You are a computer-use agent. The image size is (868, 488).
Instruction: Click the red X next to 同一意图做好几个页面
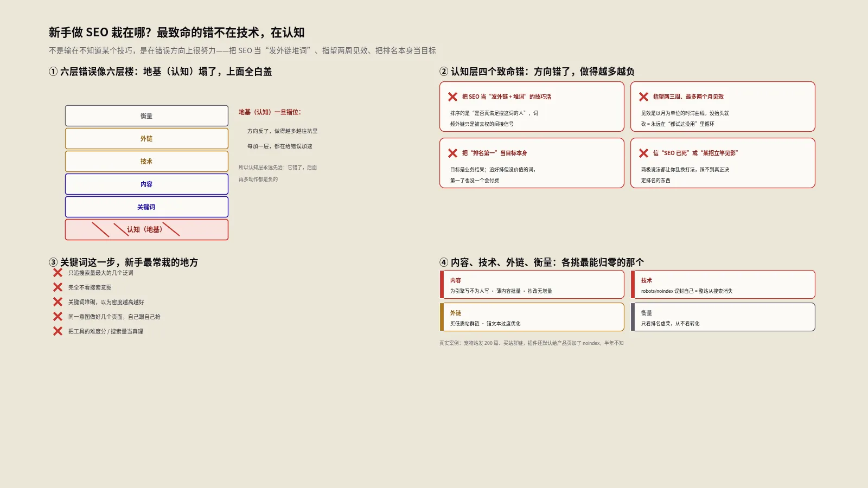coord(58,317)
